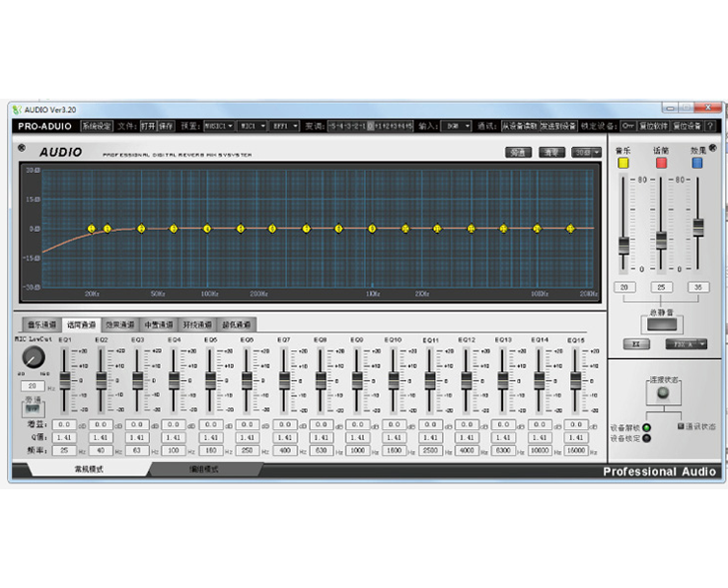Click the round pin icon beside AUDIO logo
Screen dimensions: 728x588
[22, 147]
